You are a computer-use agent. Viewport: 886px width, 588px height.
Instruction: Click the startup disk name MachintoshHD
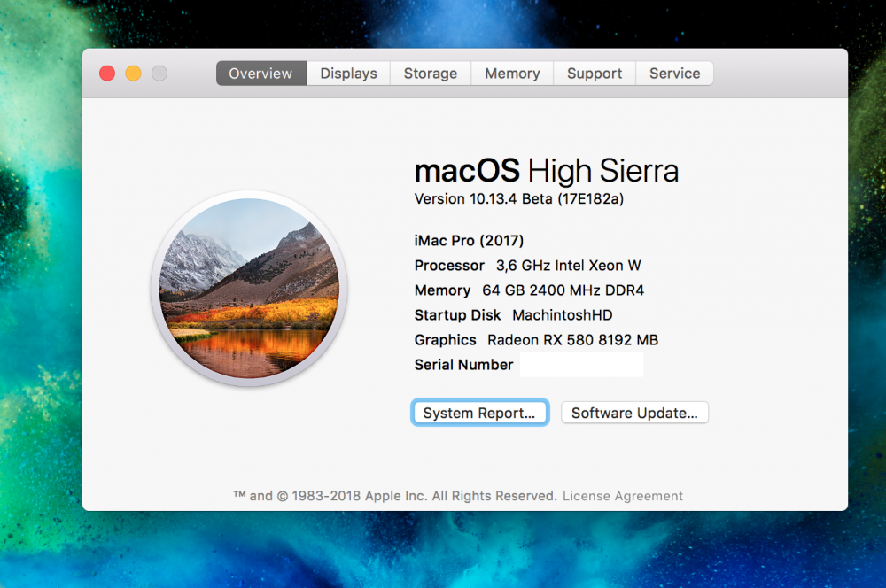pyautogui.click(x=563, y=315)
